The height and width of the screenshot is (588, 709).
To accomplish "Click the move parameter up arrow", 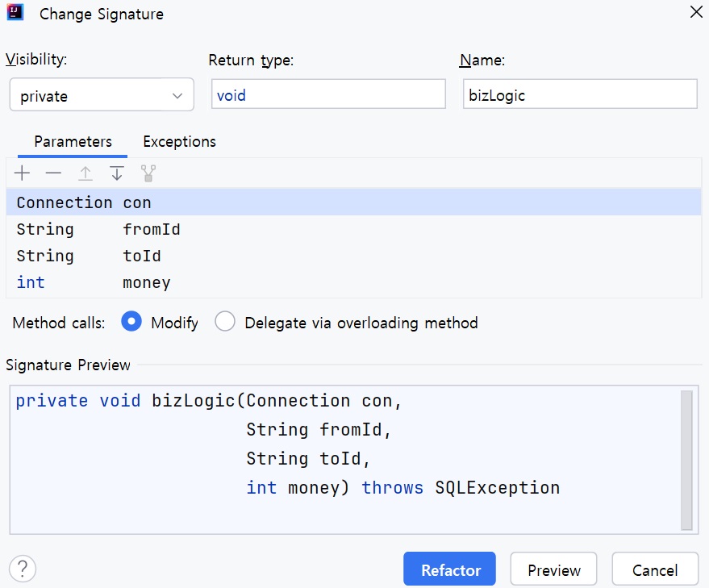I will point(85,173).
